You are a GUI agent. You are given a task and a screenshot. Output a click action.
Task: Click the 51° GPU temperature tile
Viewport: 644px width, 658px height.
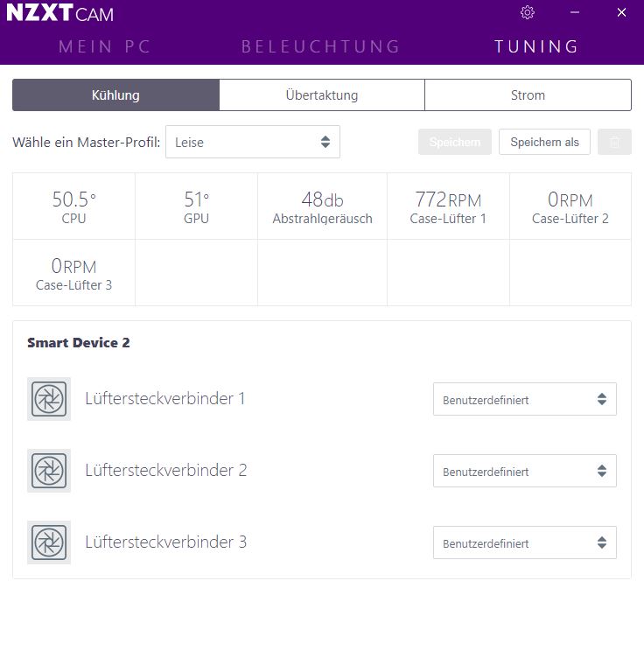196,206
